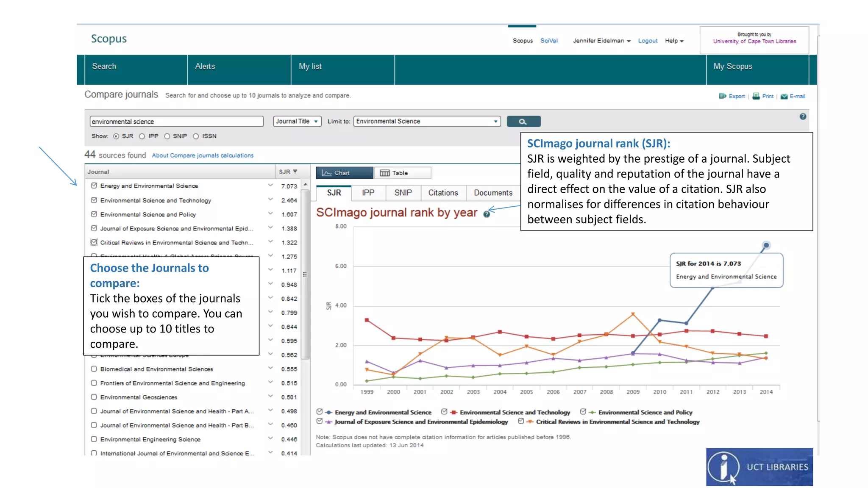The image size is (868, 488).
Task: Click the help icon beside SCImago journal rank title
Action: click(x=487, y=214)
